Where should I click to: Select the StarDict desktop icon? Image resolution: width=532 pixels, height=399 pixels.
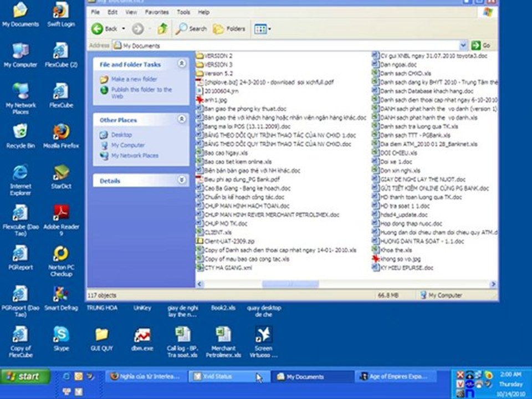pyautogui.click(x=61, y=176)
